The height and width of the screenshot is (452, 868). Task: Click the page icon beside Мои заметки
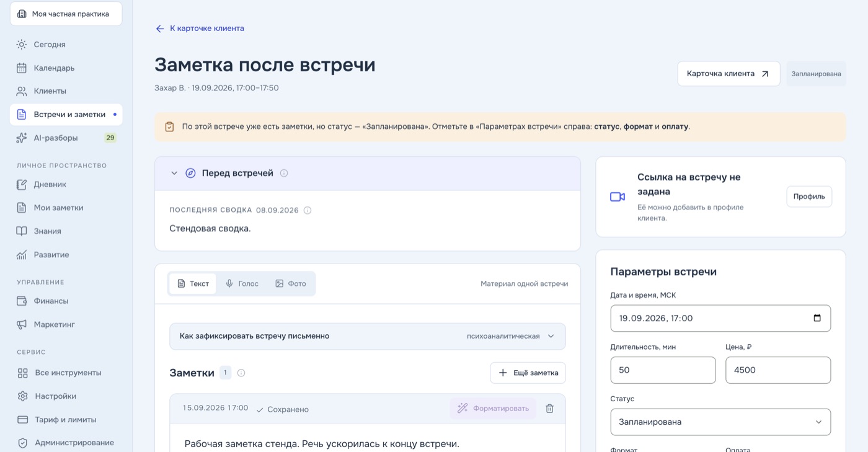click(x=22, y=208)
